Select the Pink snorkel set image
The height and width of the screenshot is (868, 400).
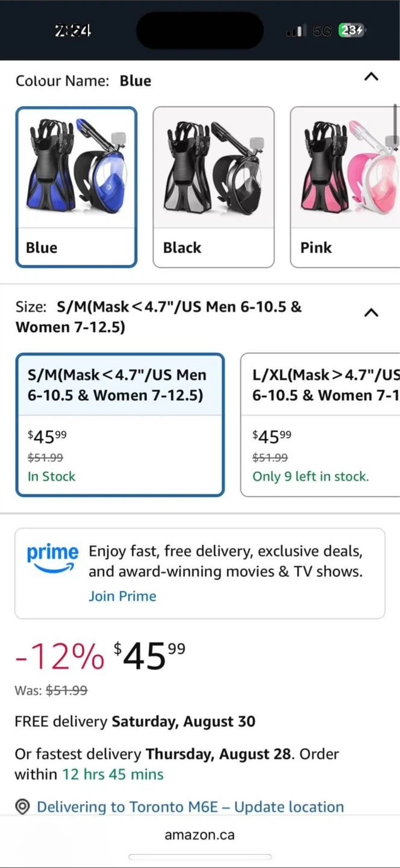346,168
